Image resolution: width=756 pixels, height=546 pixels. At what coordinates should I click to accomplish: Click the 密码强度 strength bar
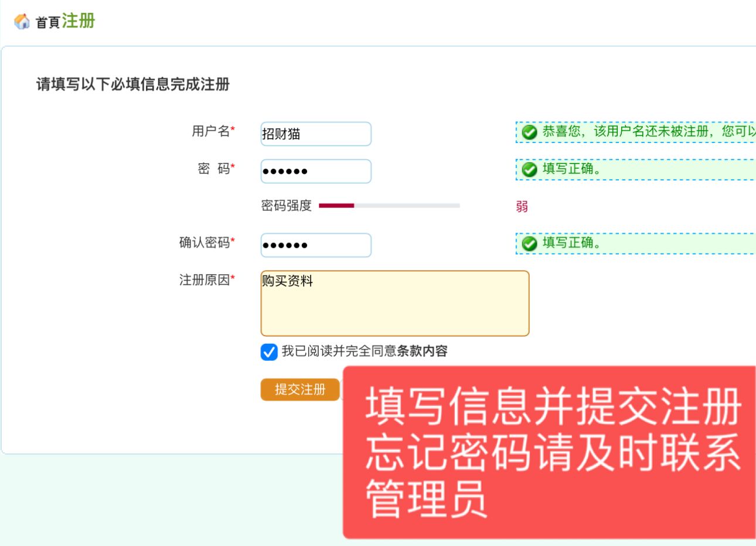tap(389, 206)
